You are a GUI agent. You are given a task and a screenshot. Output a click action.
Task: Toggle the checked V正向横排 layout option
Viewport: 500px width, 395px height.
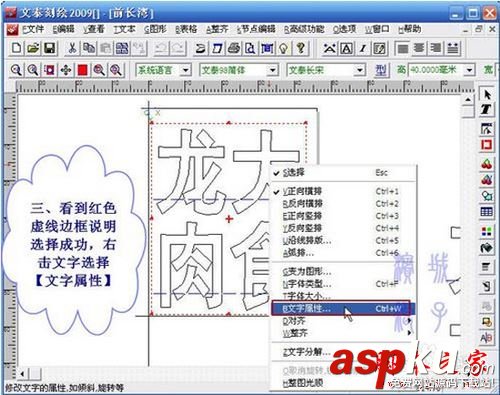(343, 191)
